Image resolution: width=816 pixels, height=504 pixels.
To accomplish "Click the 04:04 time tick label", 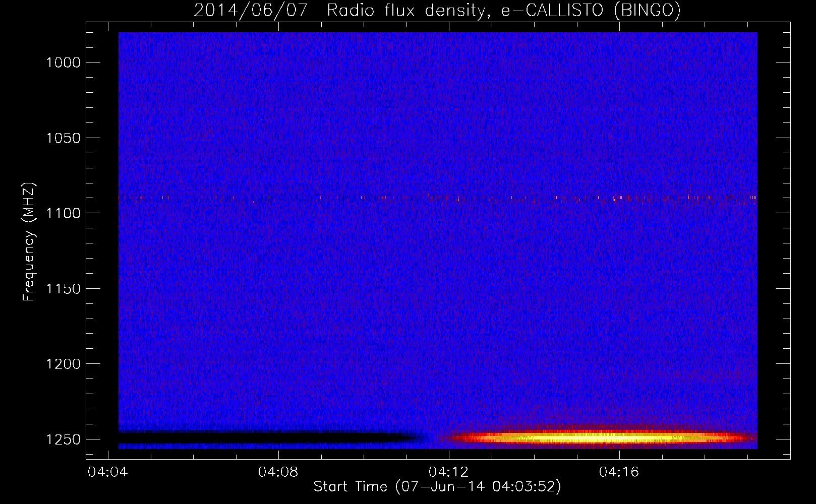I will [107, 472].
